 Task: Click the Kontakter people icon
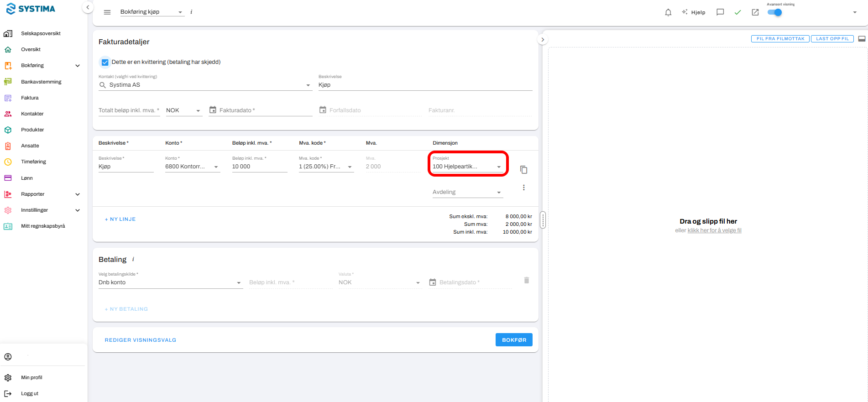click(x=8, y=114)
